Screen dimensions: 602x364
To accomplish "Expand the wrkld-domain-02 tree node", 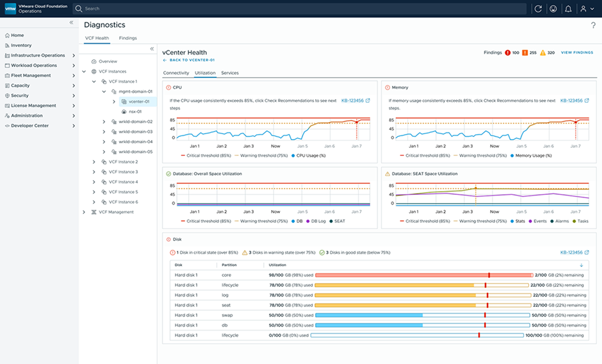I will (104, 122).
